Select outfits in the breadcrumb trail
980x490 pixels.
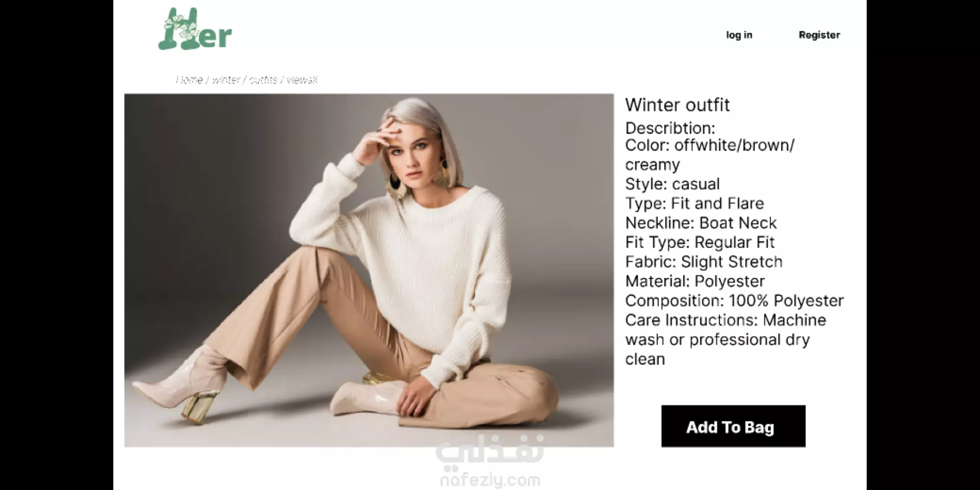[x=263, y=80]
